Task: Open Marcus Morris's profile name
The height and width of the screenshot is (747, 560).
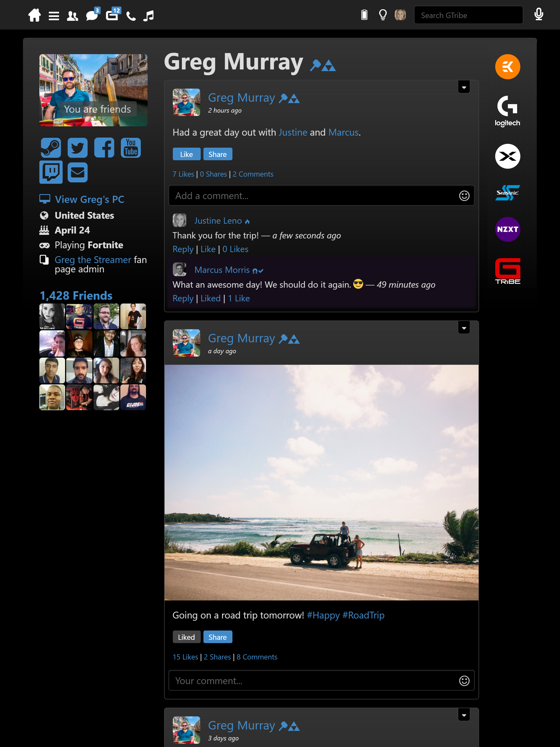Action: [222, 270]
